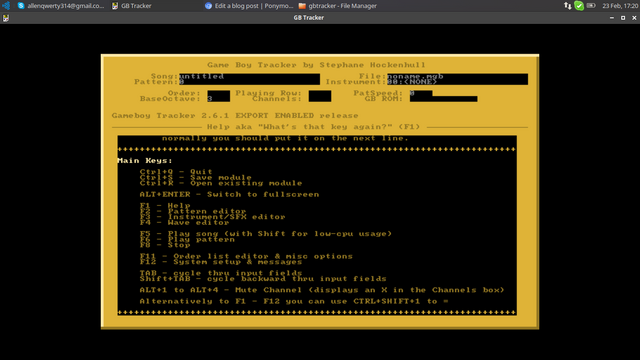640x360 pixels.
Task: Click the Order input box
Action: (x=218, y=93)
